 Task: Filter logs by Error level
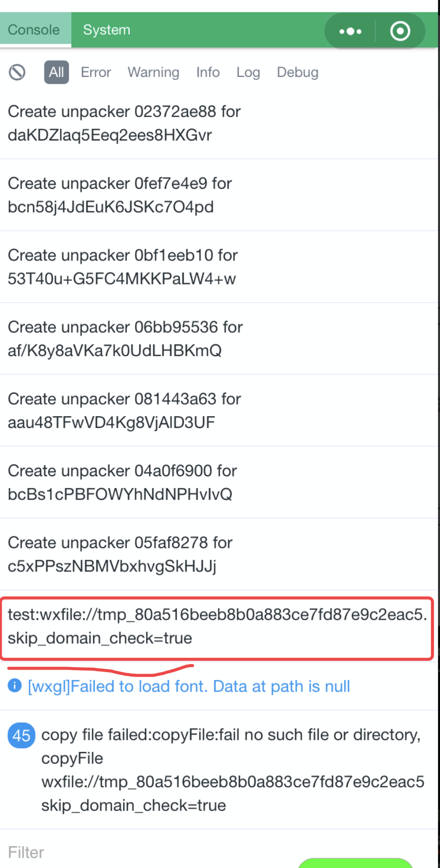(x=96, y=72)
